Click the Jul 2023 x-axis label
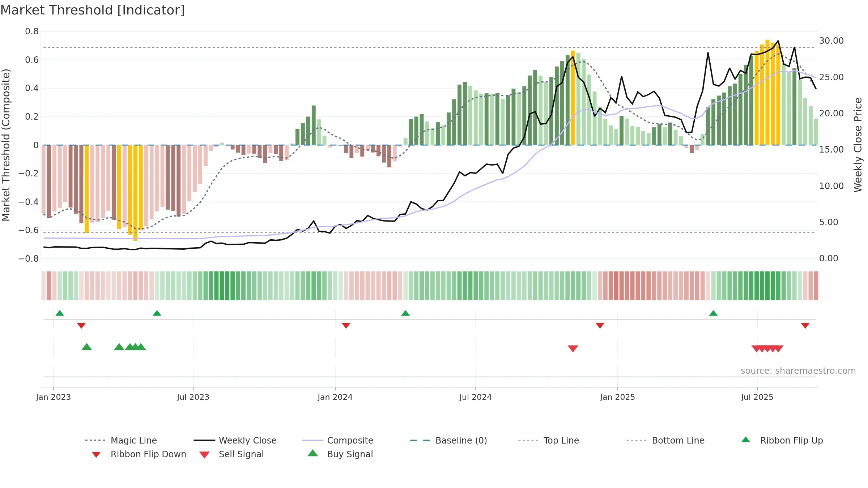868x488 pixels. (x=193, y=397)
